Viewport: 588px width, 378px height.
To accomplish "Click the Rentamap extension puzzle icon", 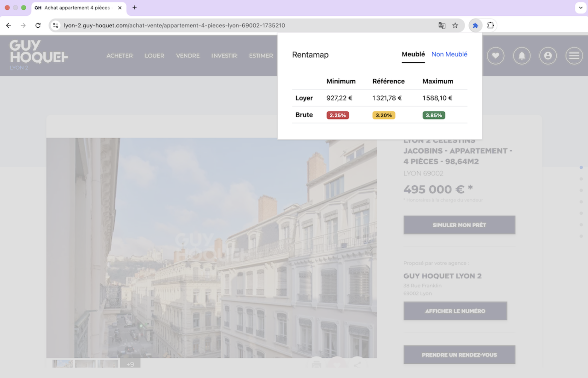I will 475,25.
